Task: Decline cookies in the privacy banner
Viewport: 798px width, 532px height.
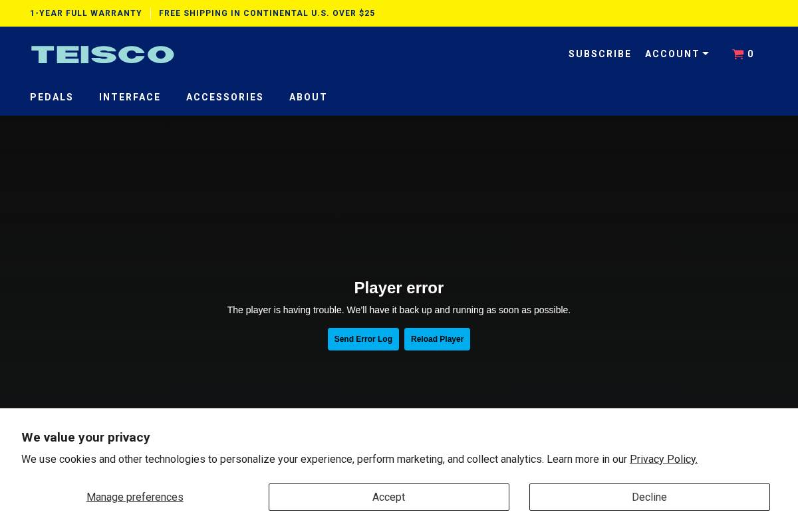Action: pyautogui.click(x=649, y=497)
